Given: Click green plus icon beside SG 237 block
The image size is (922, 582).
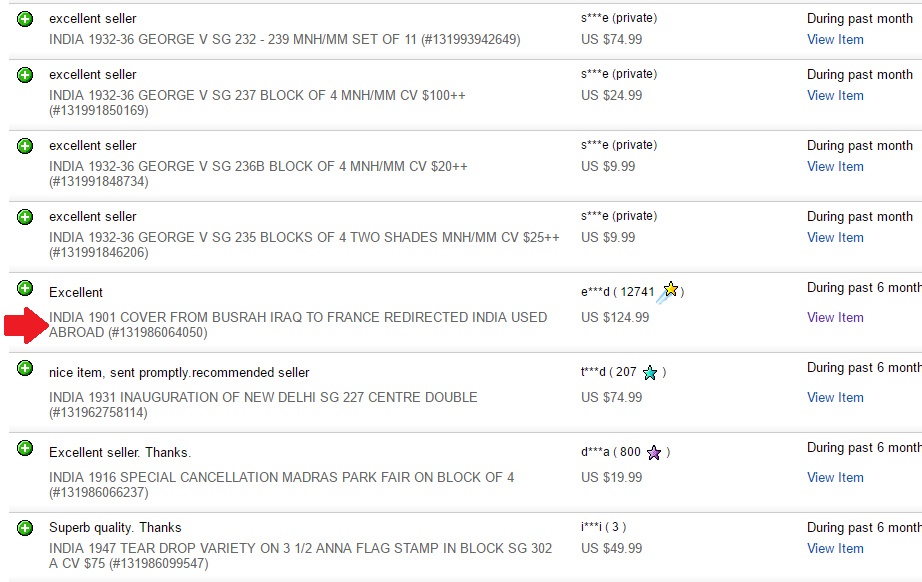Looking at the screenshot, I should [25, 75].
